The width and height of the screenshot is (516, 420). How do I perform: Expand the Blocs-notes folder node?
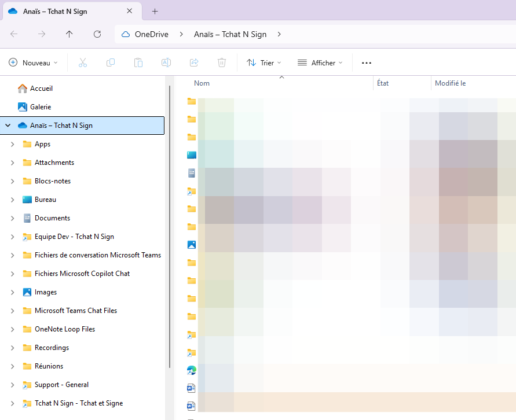click(x=13, y=181)
